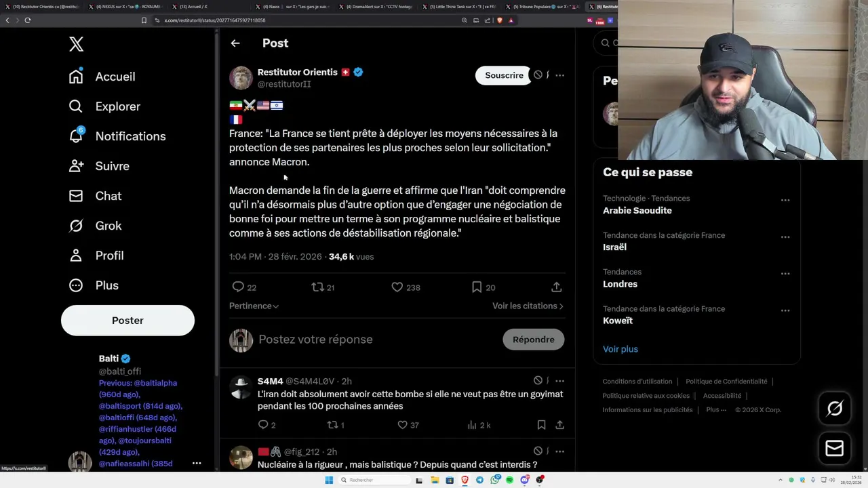
Task: Open options for Arabie Saoudite trend
Action: click(x=785, y=200)
